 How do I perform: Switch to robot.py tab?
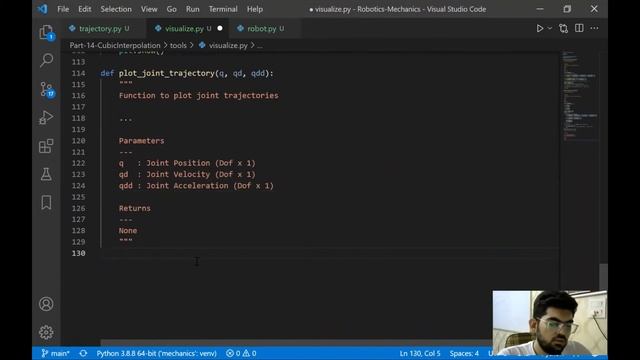pos(262,29)
